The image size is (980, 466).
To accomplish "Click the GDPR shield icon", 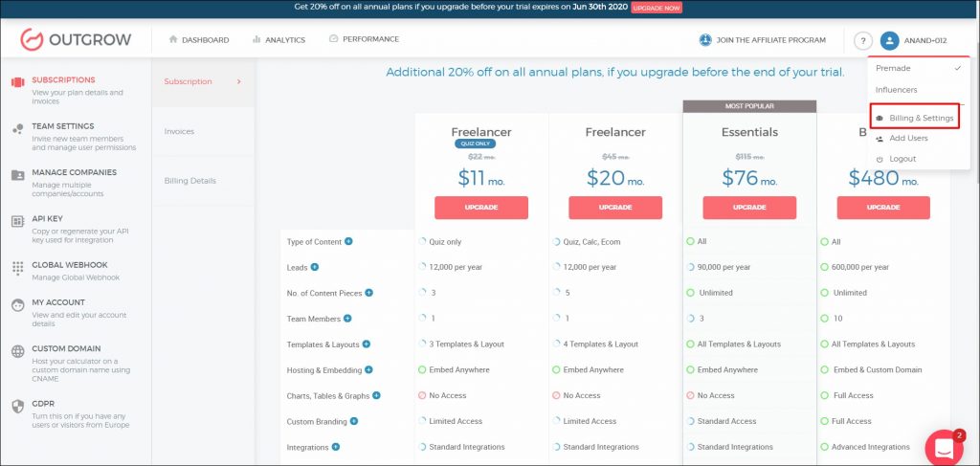I will (17, 406).
